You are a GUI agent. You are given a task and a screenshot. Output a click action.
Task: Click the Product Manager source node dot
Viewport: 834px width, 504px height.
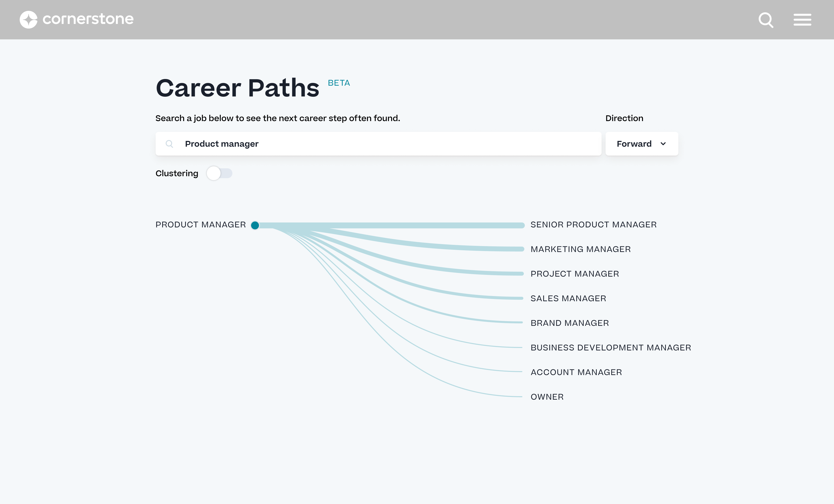255,225
